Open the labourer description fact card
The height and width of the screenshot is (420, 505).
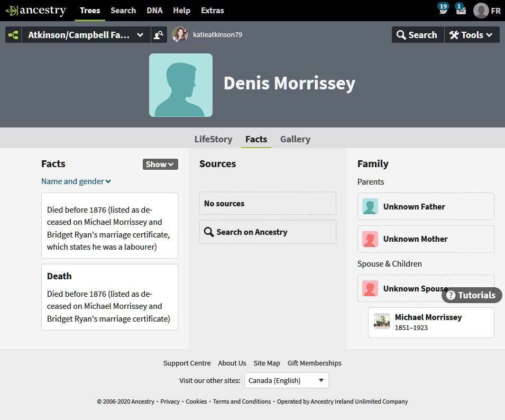(109, 225)
